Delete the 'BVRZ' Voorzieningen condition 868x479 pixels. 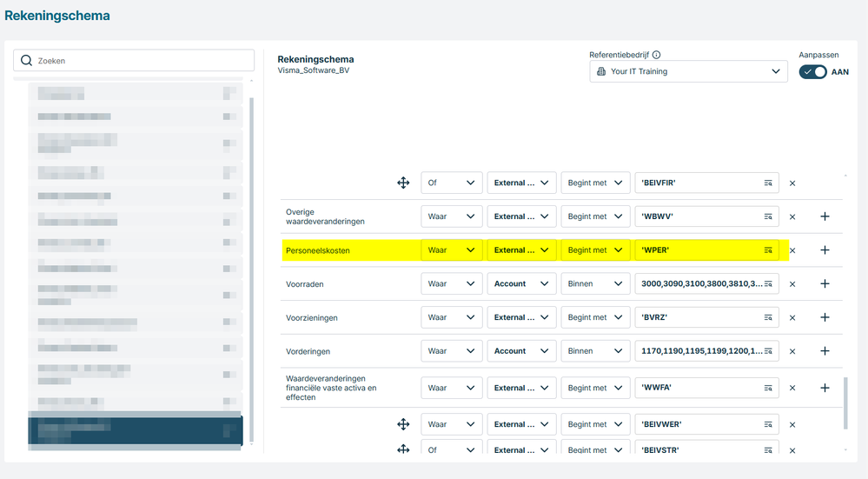(792, 318)
